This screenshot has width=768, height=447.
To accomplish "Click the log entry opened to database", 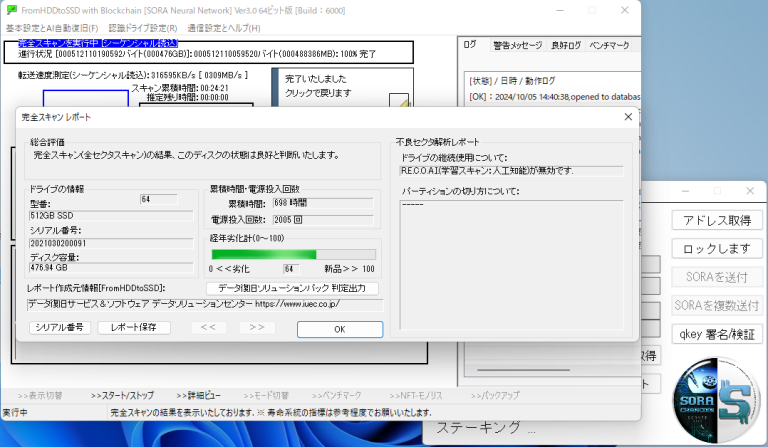I will (554, 97).
